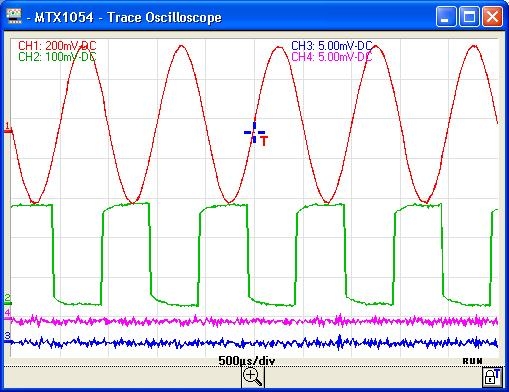Click the trigger T crosshair marker
The image size is (509, 392).
255,134
